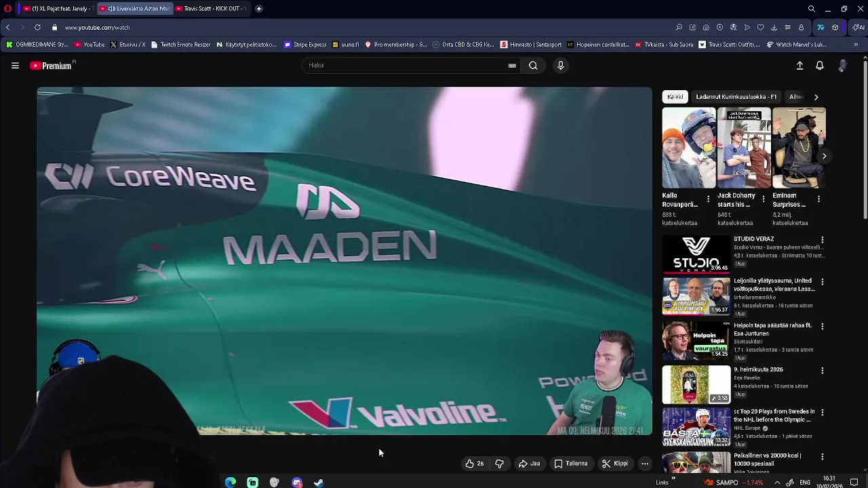
Task: Reload the page with refresh icon
Action: [37, 28]
